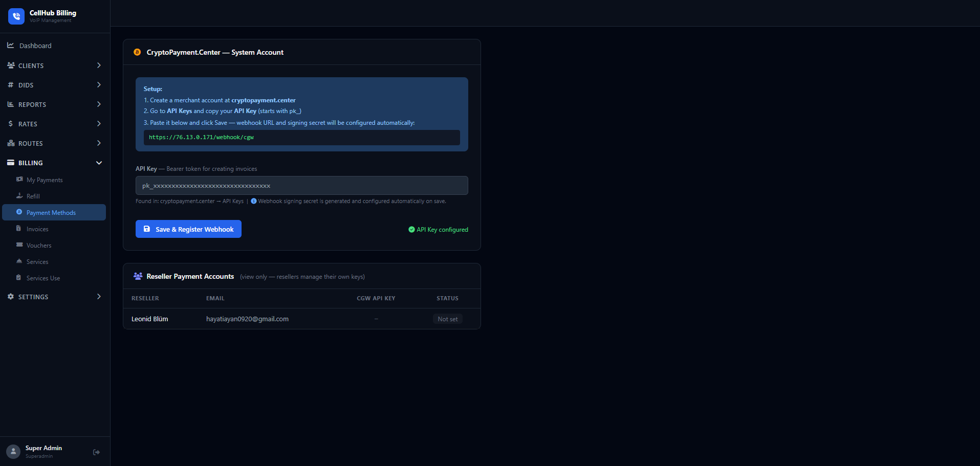Click the blue info icon near webhook note
Screen dimensions: 980x466
click(x=254, y=201)
